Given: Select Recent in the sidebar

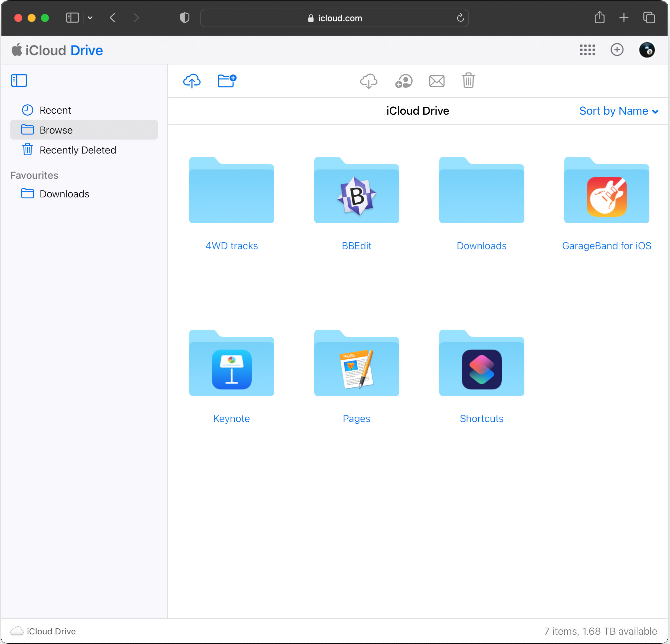Looking at the screenshot, I should [84, 110].
